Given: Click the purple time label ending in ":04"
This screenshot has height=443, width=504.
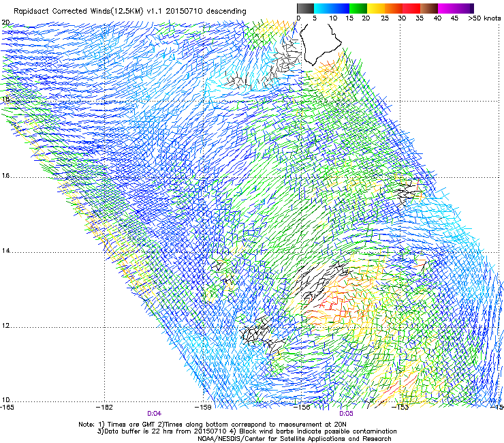Looking at the screenshot, I should coord(155,414).
